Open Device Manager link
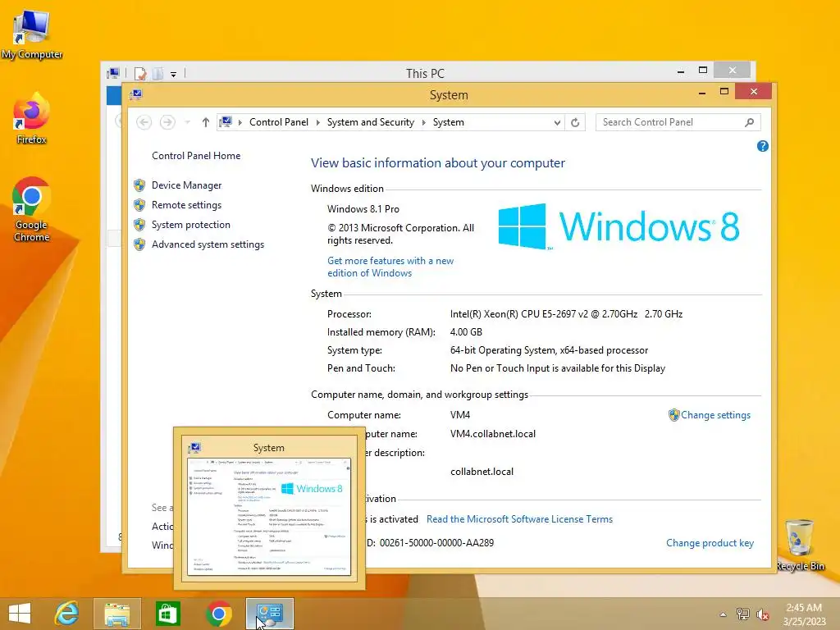The image size is (840, 630). coord(186,185)
